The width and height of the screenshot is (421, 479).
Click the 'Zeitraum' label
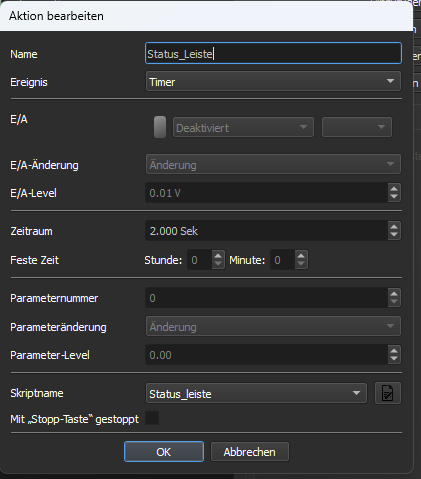pyautogui.click(x=31, y=231)
